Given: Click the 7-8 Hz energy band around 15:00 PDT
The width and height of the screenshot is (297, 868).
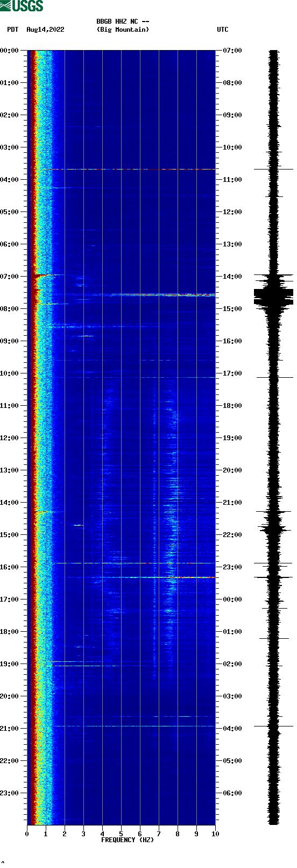Looking at the screenshot, I should (172, 535).
